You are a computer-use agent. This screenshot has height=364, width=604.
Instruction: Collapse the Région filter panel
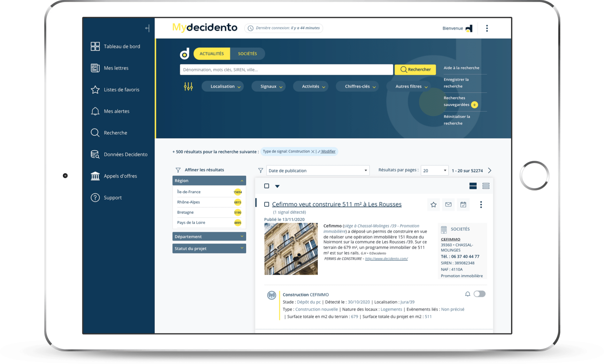209,181
